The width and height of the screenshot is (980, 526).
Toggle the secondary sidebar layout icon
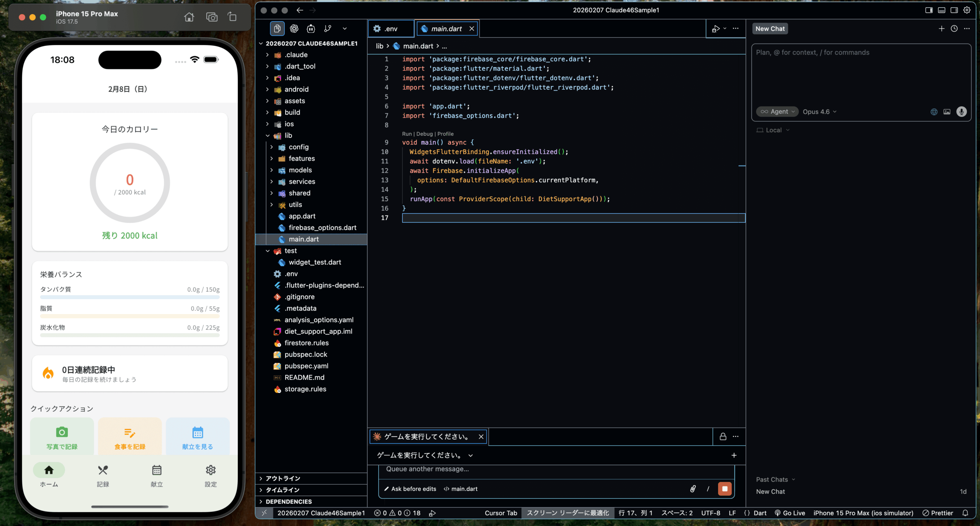tap(954, 10)
